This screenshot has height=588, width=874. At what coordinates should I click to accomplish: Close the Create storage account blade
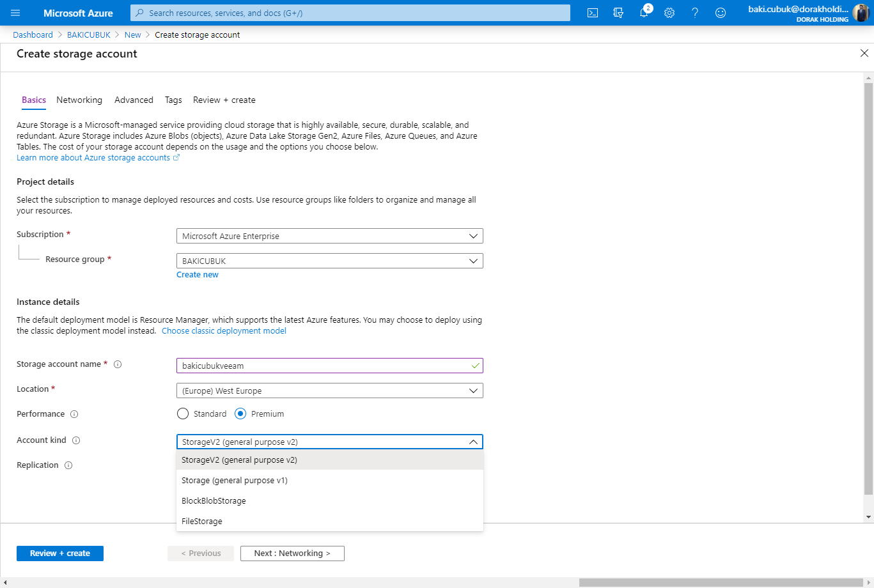[864, 54]
